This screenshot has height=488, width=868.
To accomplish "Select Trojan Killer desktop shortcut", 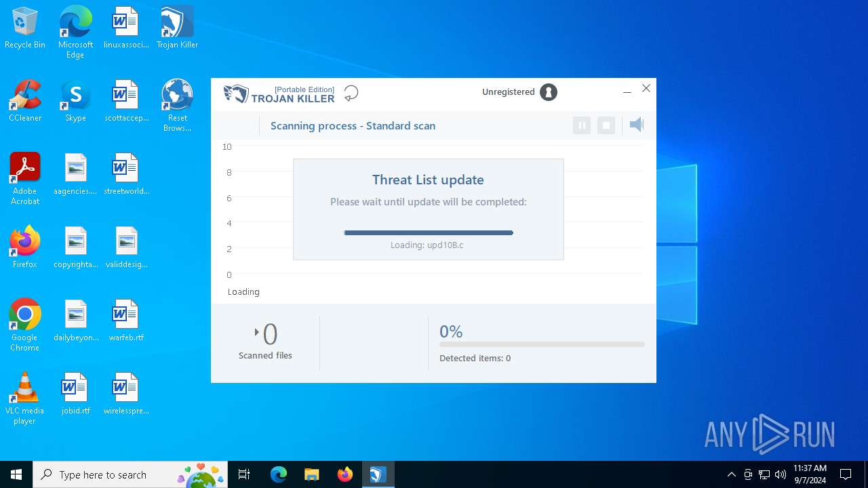I will (x=178, y=28).
